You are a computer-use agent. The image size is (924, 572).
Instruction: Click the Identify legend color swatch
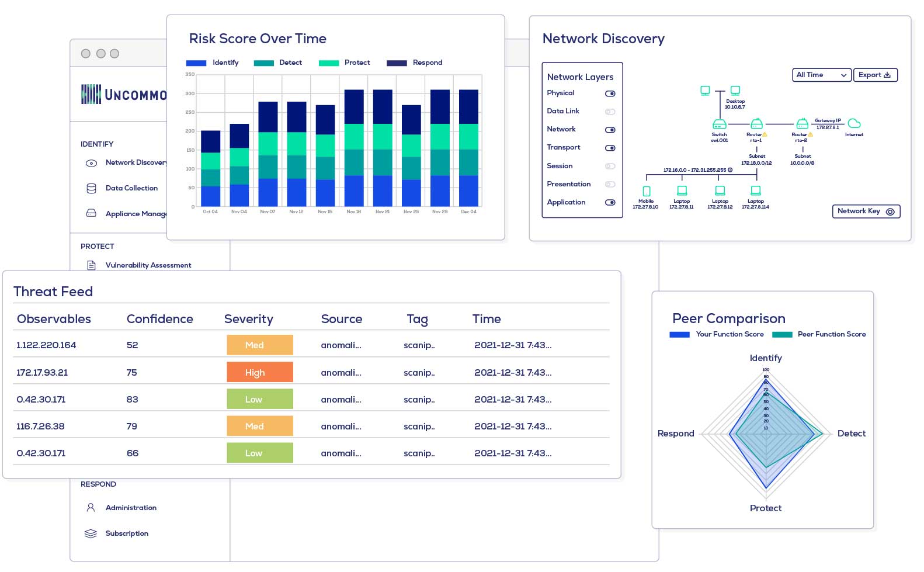196,63
